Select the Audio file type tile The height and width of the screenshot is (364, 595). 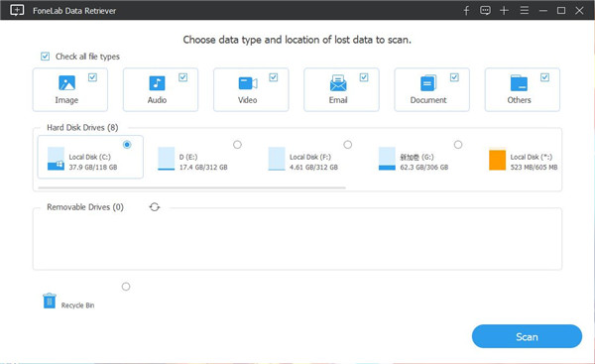(x=161, y=89)
